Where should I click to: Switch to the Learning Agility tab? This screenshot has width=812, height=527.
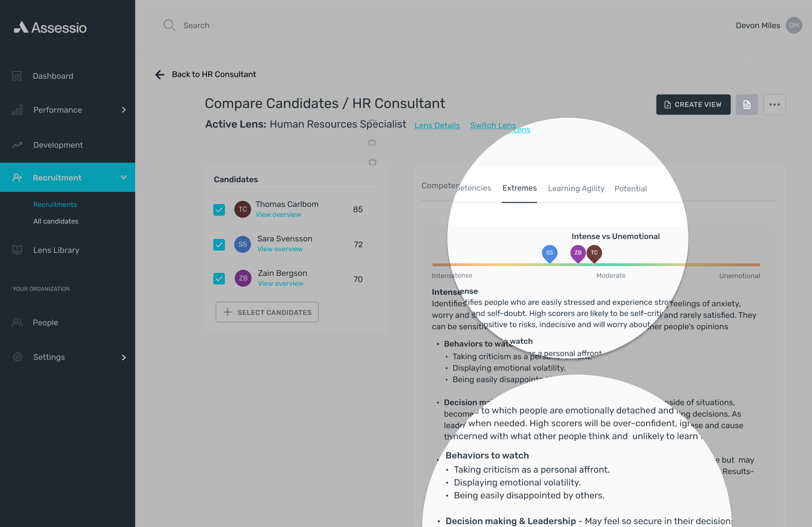pos(576,188)
